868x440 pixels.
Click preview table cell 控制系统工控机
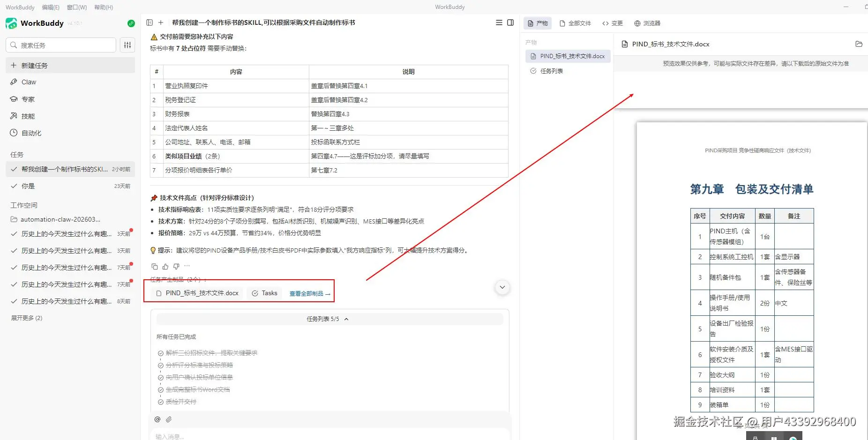(732, 257)
